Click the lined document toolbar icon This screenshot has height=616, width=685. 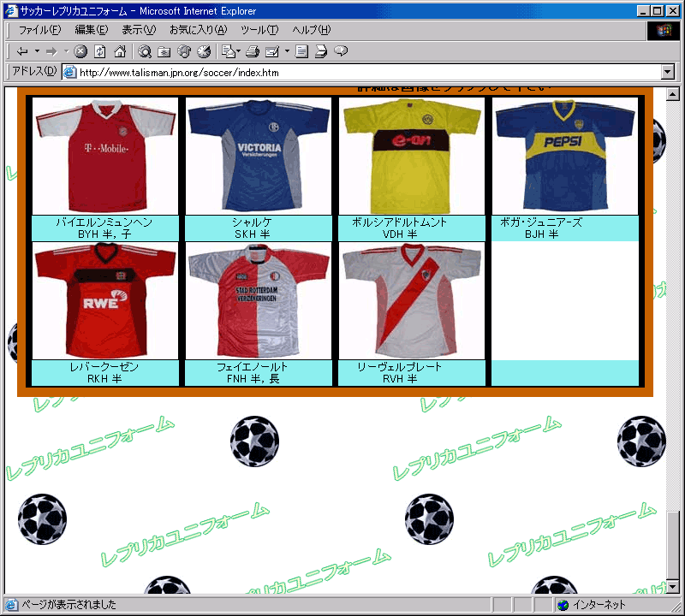click(301, 51)
